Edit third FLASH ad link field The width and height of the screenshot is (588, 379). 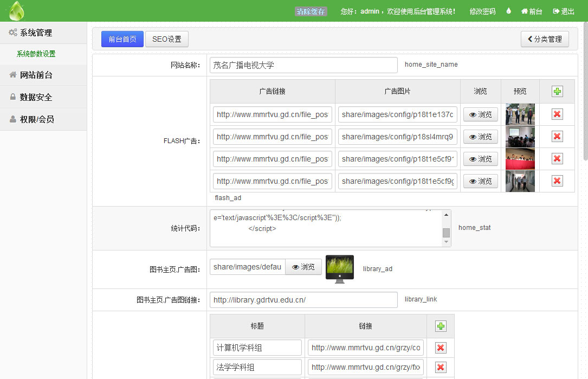pos(273,159)
